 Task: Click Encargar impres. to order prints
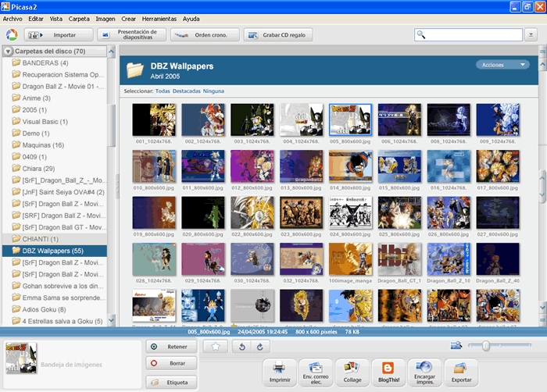424,372
